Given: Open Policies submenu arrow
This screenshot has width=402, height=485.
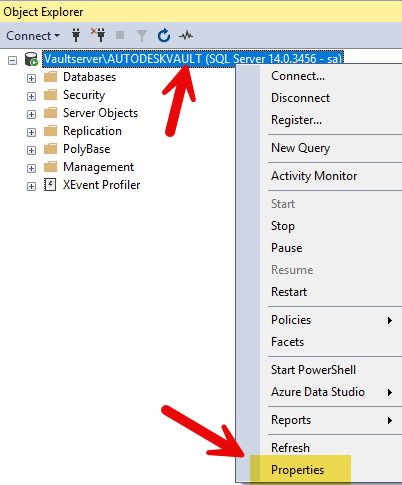Looking at the screenshot, I should [x=390, y=321].
